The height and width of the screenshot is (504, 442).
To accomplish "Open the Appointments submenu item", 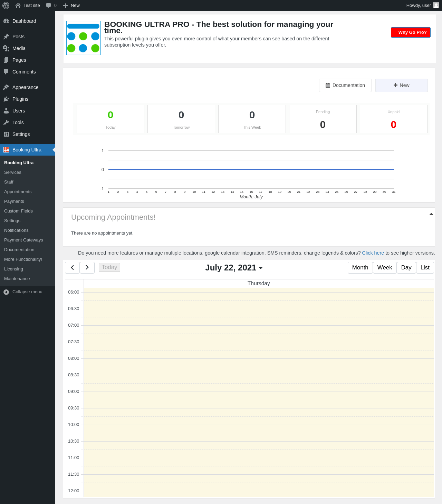I will coord(18,192).
